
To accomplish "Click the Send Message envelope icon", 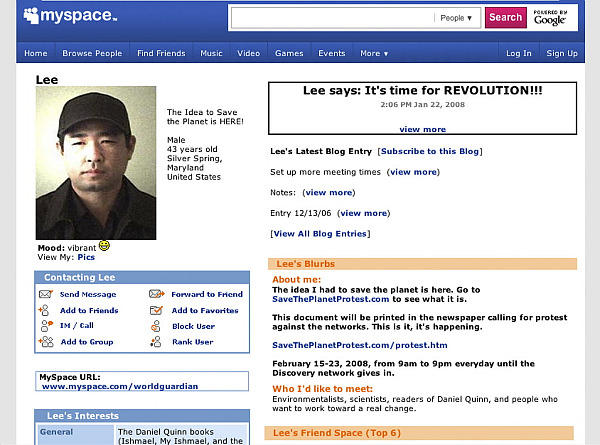I will tap(45, 295).
